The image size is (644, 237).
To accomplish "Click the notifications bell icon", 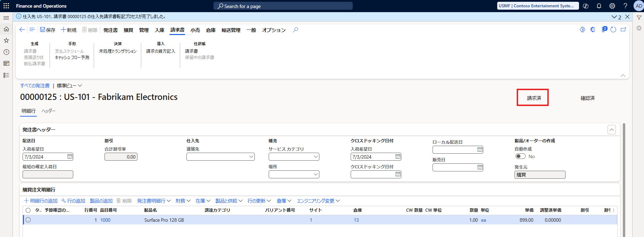I will click(x=599, y=6).
